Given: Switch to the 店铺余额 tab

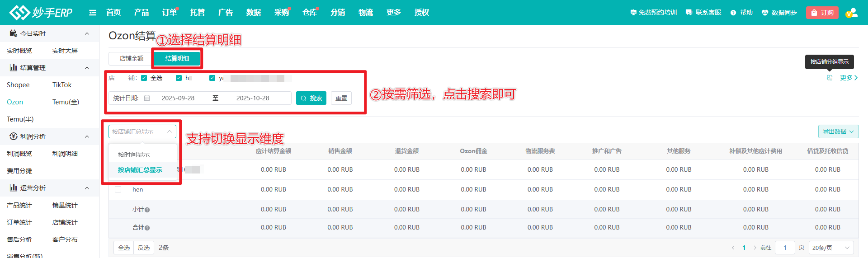Looking at the screenshot, I should coord(131,58).
